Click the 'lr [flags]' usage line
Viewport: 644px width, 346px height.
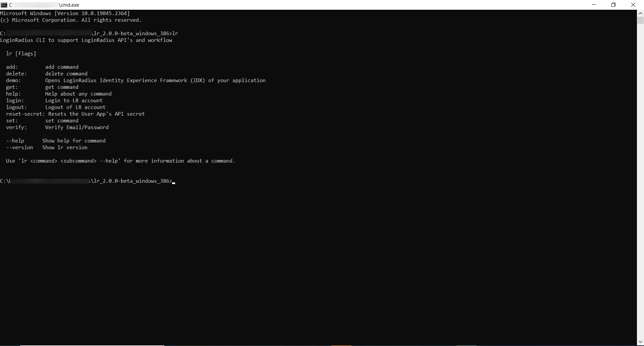(21, 53)
